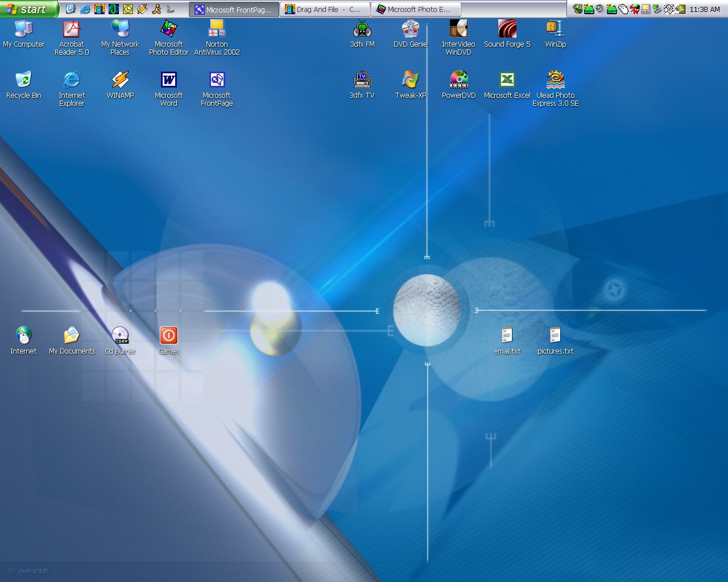Click the 3dfx TV icon
728x582 pixels.
tap(362, 85)
